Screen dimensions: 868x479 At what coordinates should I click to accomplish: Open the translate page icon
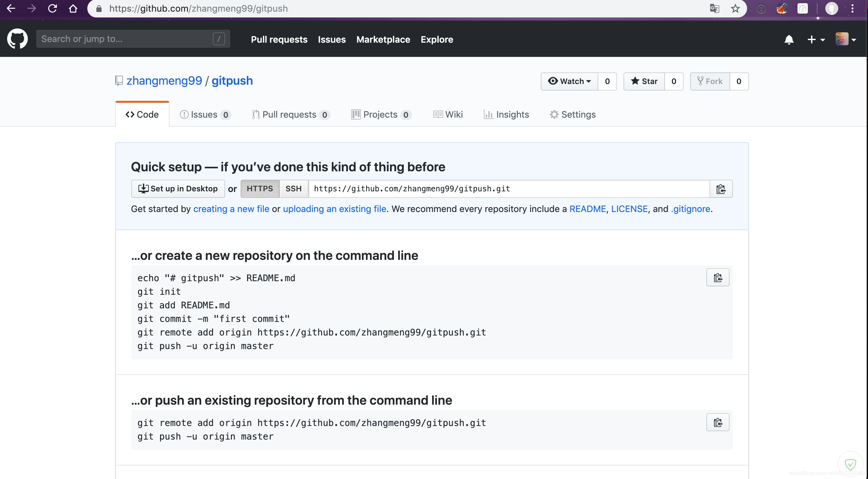pos(714,8)
